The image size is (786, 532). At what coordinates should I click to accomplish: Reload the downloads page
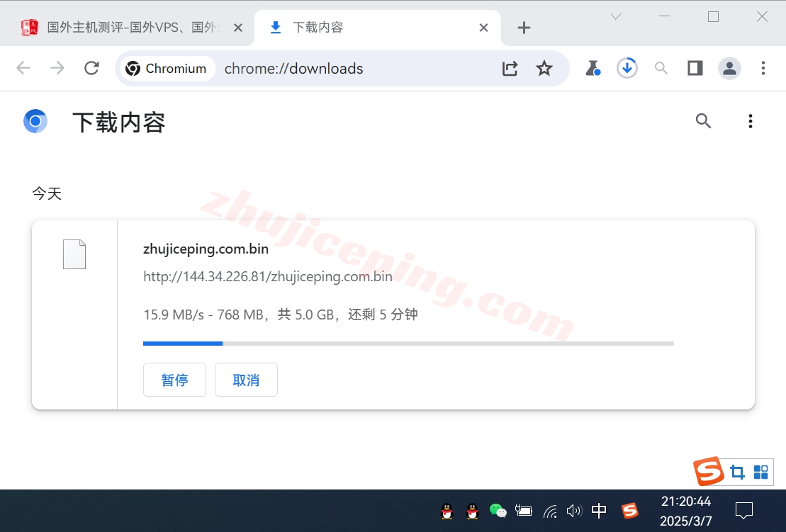[91, 68]
